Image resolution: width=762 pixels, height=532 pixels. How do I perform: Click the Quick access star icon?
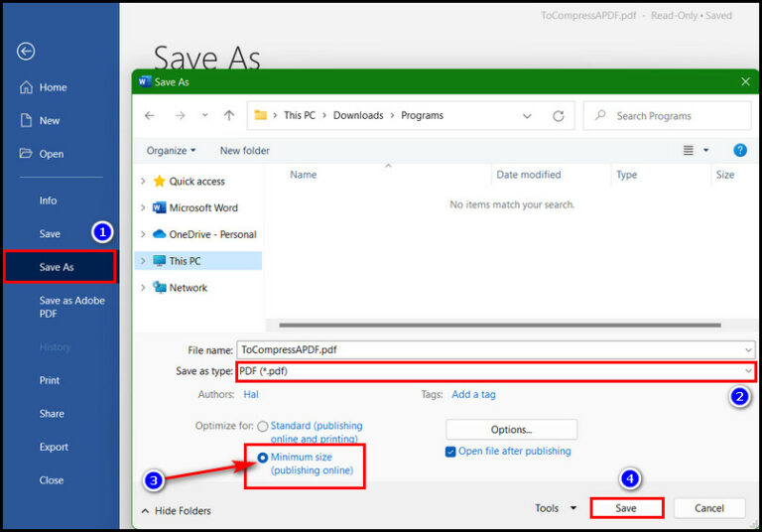[x=159, y=182]
